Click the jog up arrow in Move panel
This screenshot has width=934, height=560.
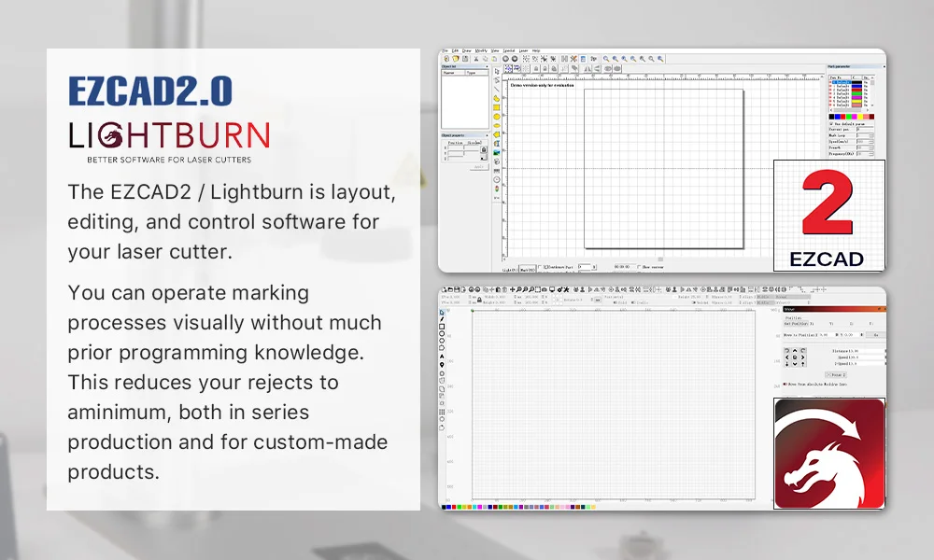point(795,351)
